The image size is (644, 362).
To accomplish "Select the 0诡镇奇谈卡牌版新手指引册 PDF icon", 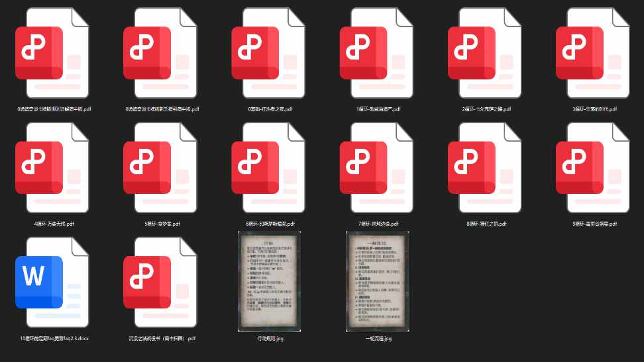I will [x=162, y=53].
